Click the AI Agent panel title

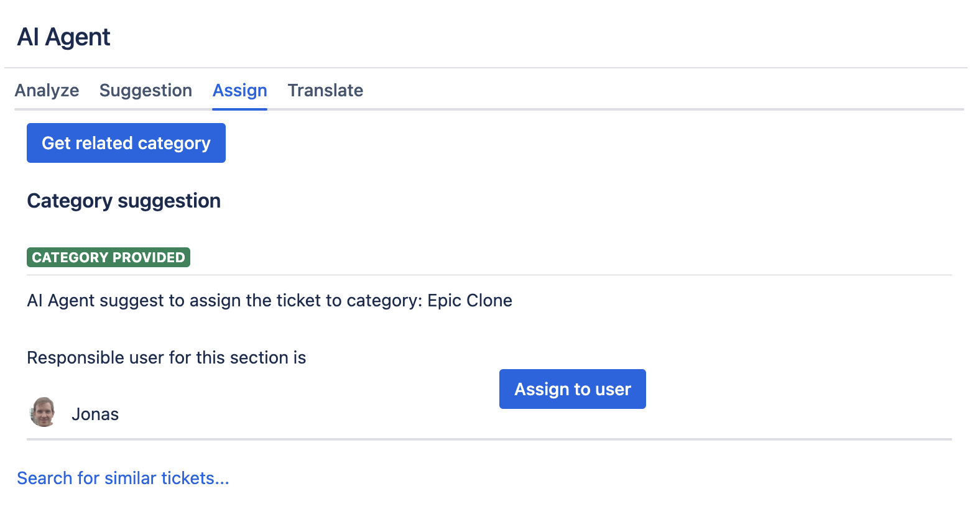[63, 37]
